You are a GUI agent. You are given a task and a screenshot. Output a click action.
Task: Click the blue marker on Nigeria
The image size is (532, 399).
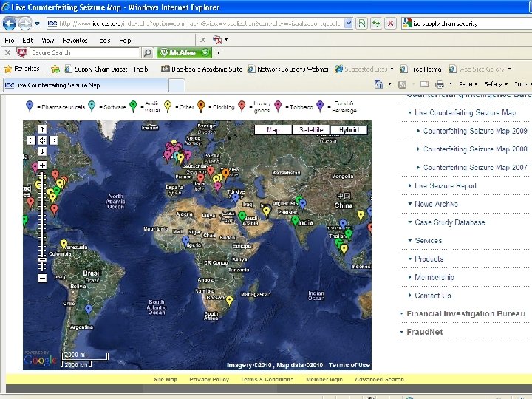coord(185,241)
